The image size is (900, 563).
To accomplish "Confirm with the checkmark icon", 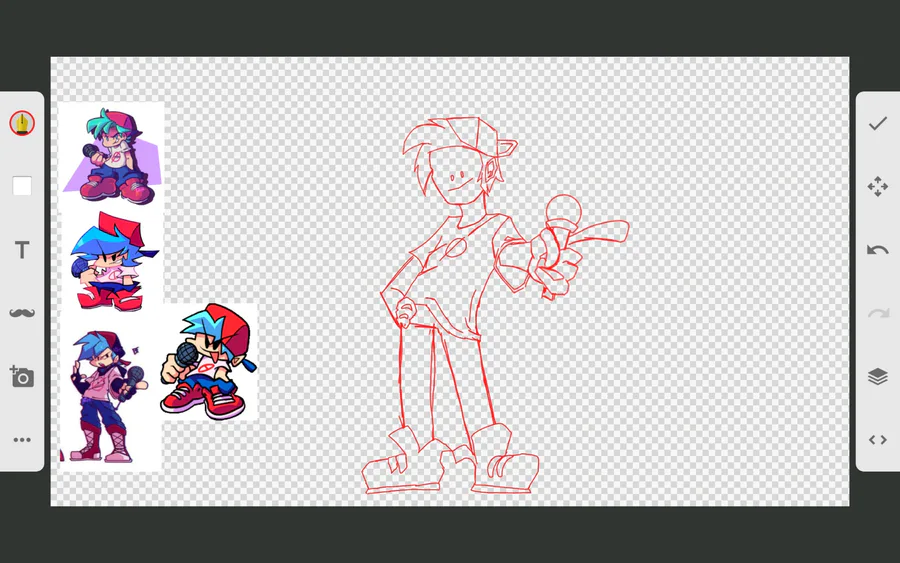I will point(878,123).
